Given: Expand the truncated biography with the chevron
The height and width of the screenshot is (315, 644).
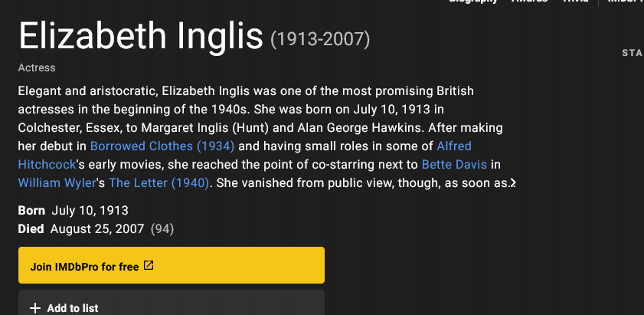Looking at the screenshot, I should (x=513, y=184).
